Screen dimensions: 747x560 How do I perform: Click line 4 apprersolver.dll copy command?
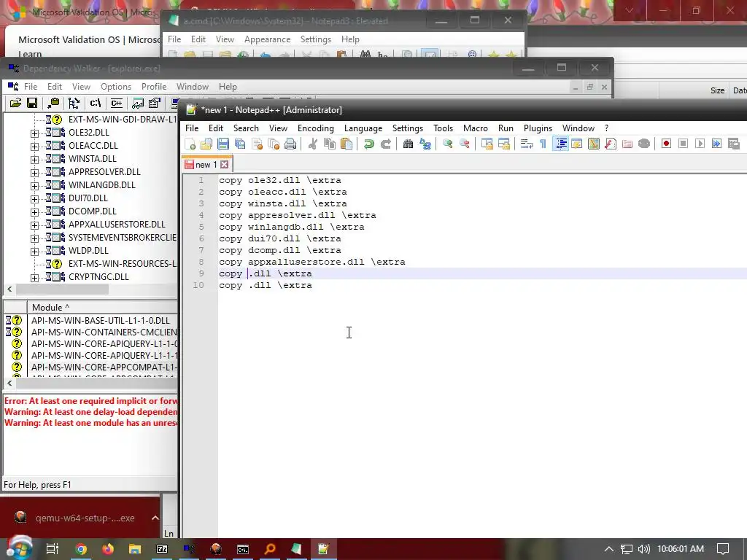[298, 215]
